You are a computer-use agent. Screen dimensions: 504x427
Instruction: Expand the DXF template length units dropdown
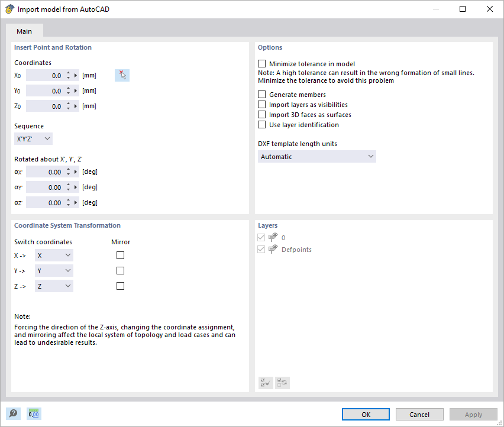point(317,157)
